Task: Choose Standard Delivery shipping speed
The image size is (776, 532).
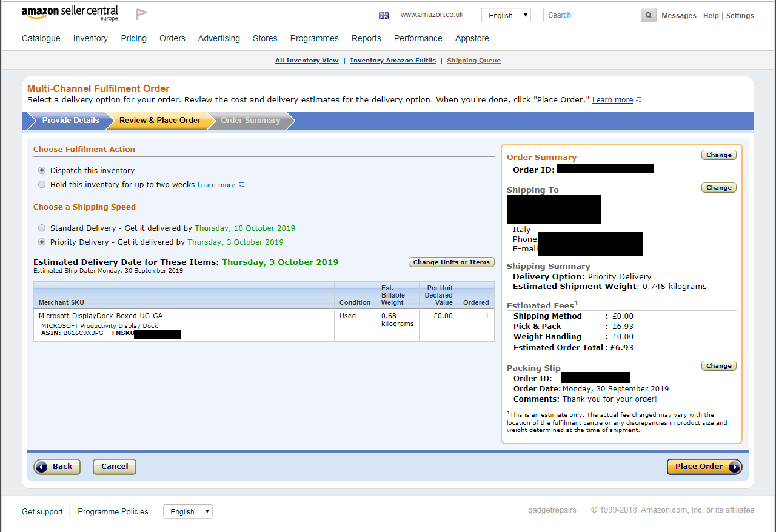Action: click(x=42, y=228)
